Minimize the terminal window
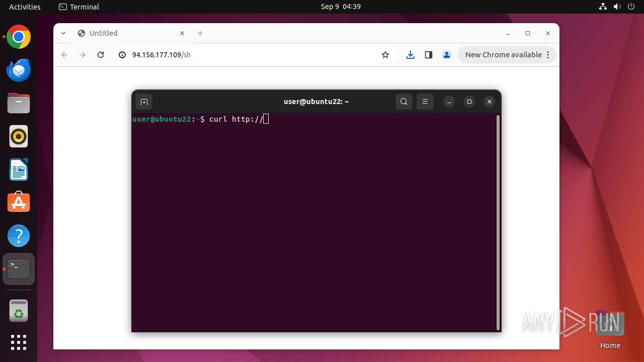This screenshot has width=644, height=362. click(449, 102)
